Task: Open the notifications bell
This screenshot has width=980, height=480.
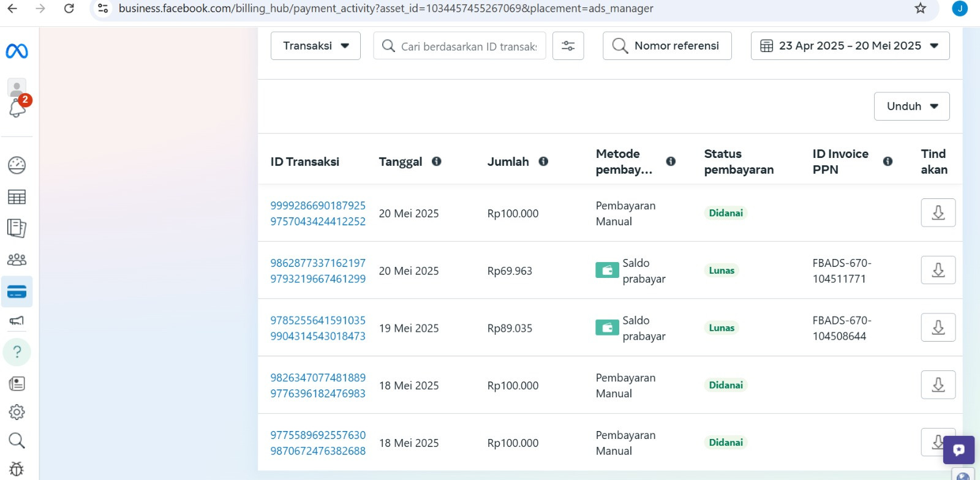Action: pos(17,109)
